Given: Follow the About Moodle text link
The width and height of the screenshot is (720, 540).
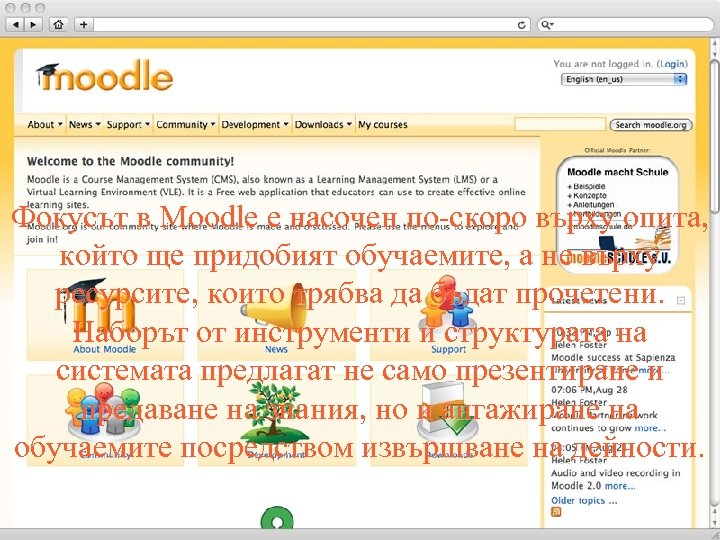Looking at the screenshot, I should pyautogui.click(x=105, y=349).
